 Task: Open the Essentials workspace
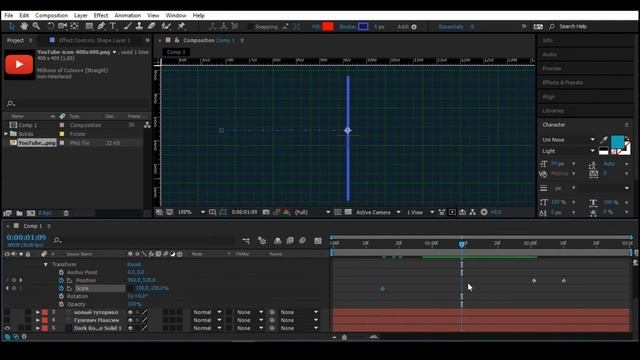click(451, 27)
